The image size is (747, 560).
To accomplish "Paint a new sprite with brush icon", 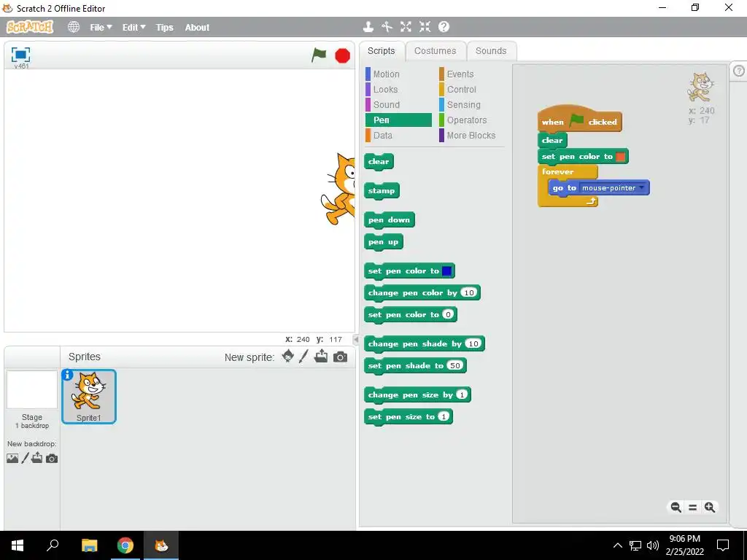I will coord(303,356).
